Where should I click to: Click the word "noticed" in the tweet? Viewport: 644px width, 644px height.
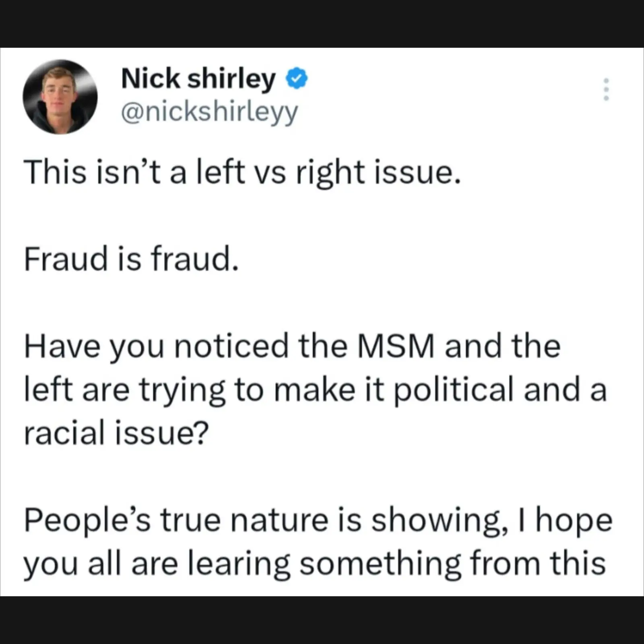[x=231, y=346]
